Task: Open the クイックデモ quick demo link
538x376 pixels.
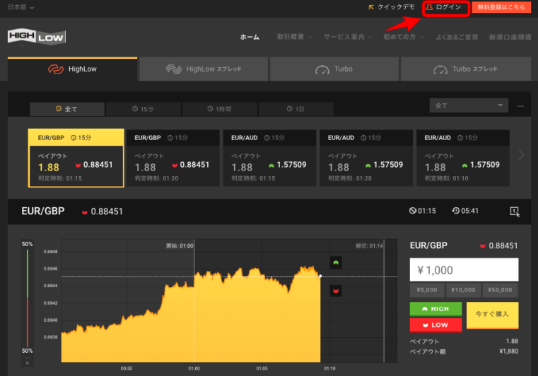Action: (391, 7)
